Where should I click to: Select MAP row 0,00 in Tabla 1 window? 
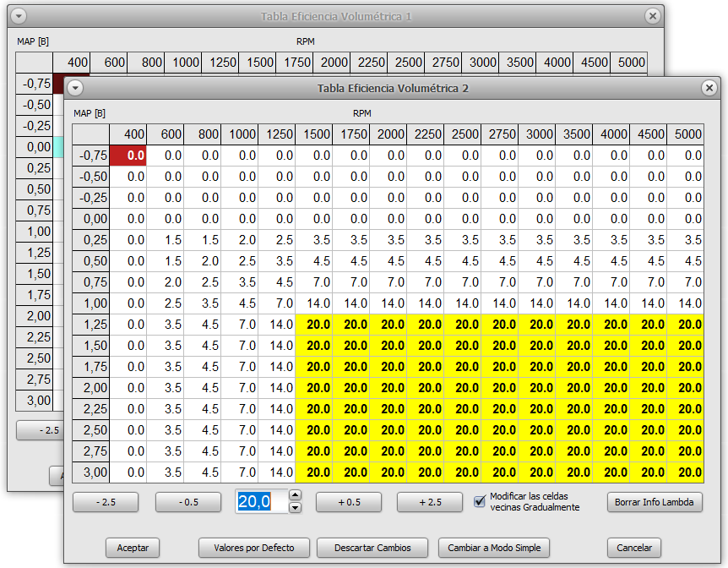(35, 147)
